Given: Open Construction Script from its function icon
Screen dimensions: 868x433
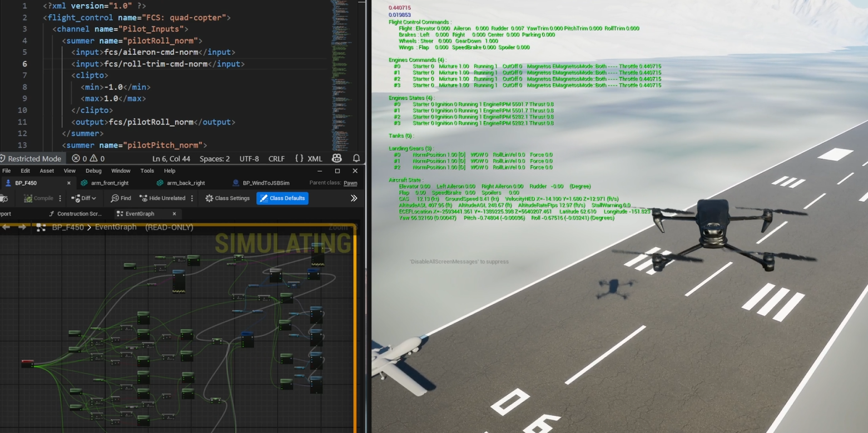Looking at the screenshot, I should (52, 213).
